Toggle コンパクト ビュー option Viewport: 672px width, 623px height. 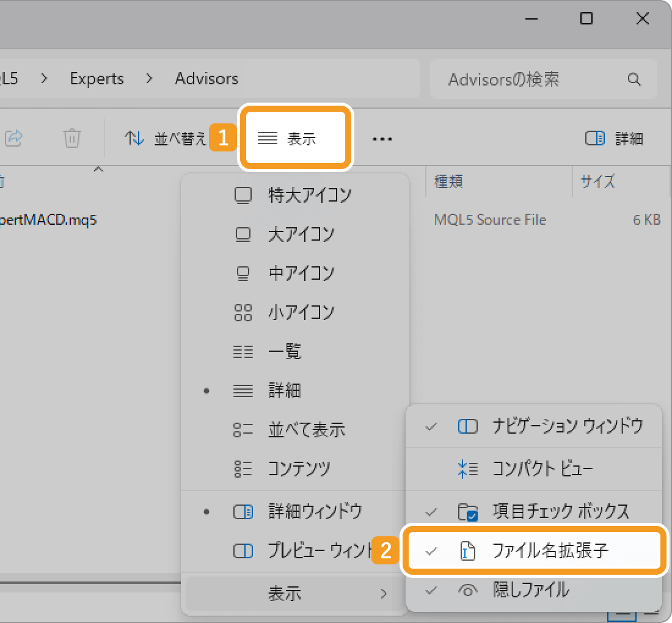[534, 468]
